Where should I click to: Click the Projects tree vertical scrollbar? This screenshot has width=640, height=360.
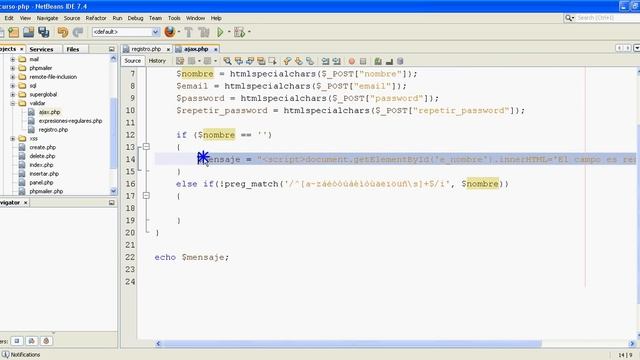click(x=113, y=133)
